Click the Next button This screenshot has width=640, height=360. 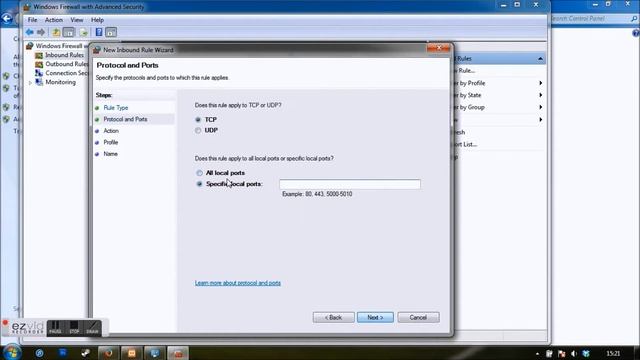[x=375, y=318]
